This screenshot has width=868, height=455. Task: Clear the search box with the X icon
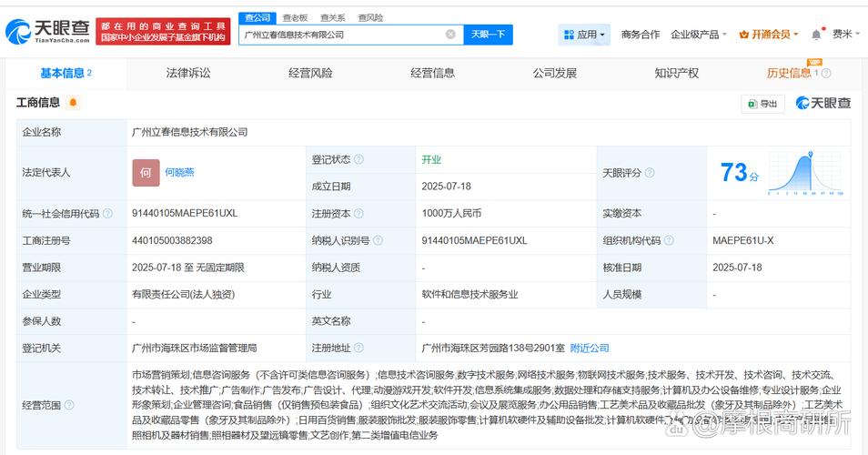pyautogui.click(x=450, y=35)
